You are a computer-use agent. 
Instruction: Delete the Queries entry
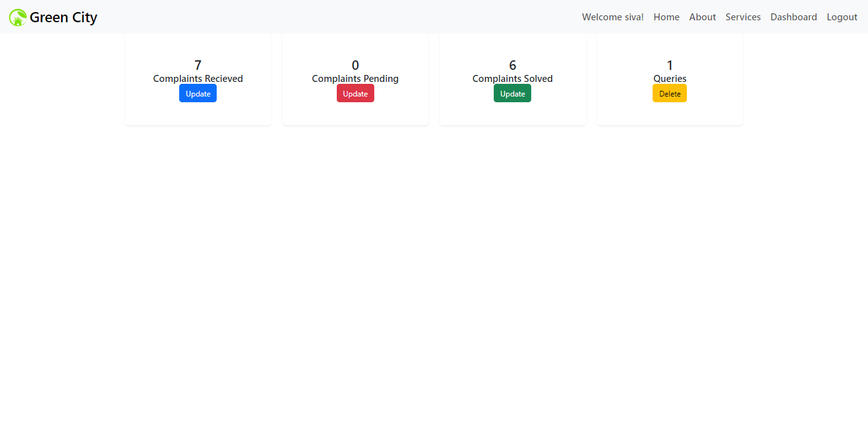pyautogui.click(x=669, y=93)
